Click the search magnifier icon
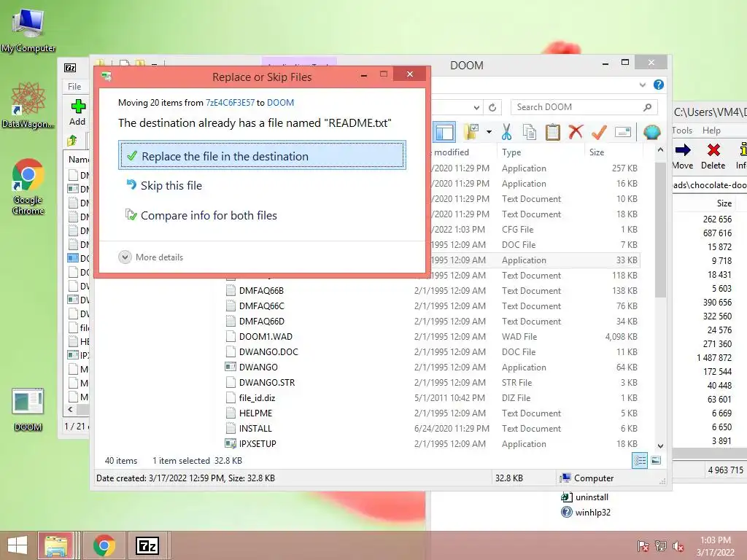 648,107
